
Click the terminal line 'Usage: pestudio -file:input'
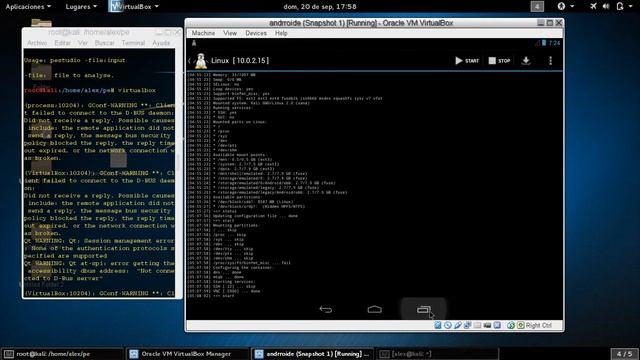[x=75, y=60]
